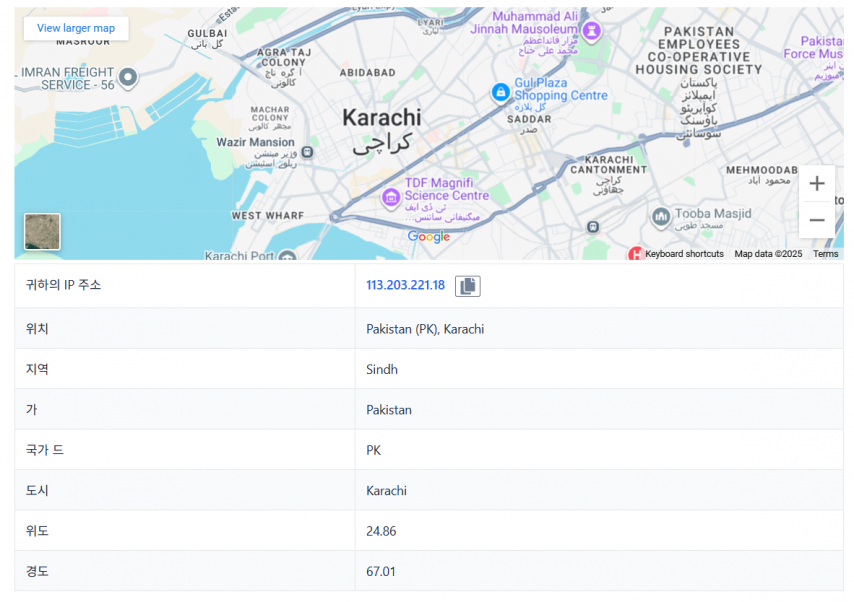Click the Google logo on the map
This screenshot has height=602, width=854.
(x=429, y=237)
